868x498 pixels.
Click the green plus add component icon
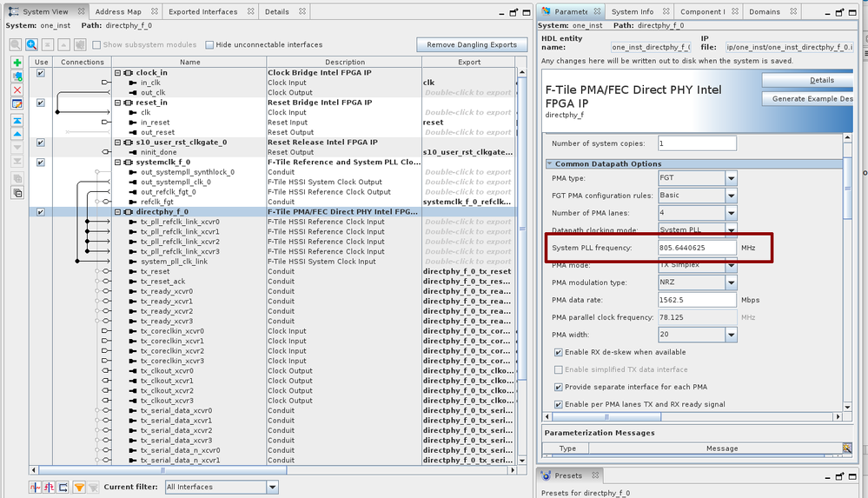tap(17, 63)
